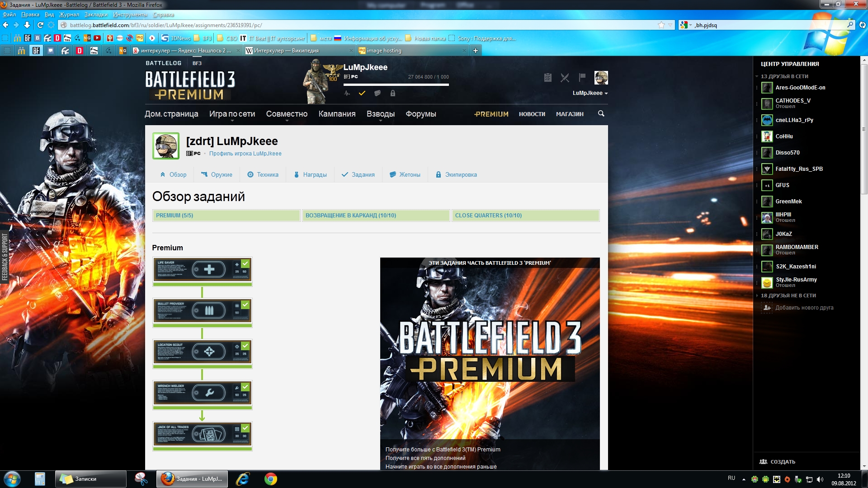Bookmark this page with the star icon
The width and height of the screenshot is (868, 488).
(661, 25)
